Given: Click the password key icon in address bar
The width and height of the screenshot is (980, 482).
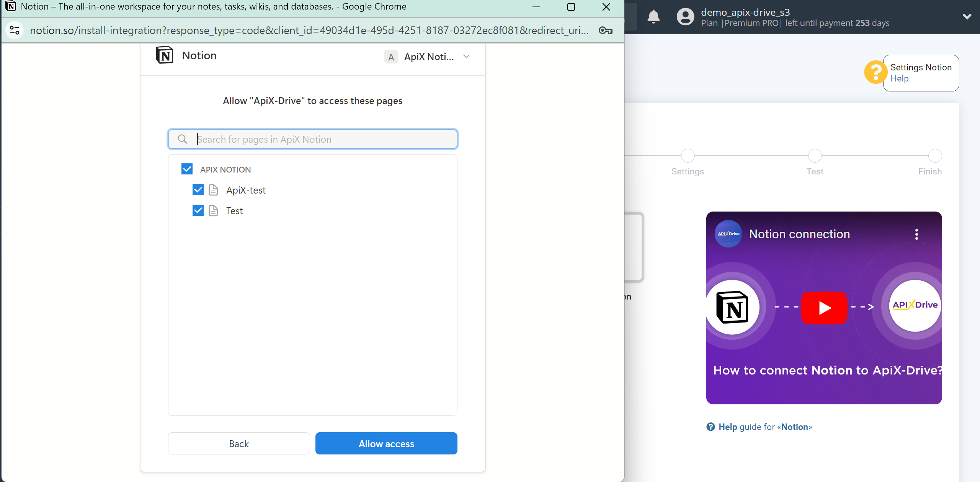Looking at the screenshot, I should coord(605,30).
